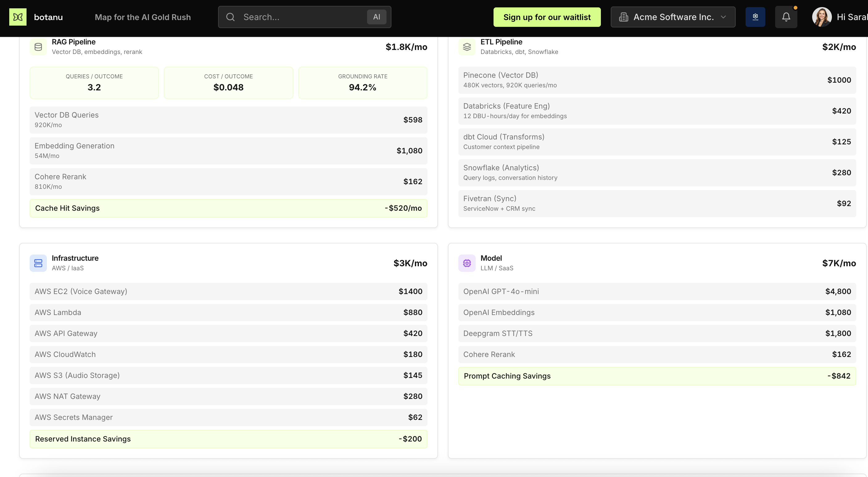Click the RAG Pipeline database icon
The image size is (868, 477).
click(x=39, y=47)
